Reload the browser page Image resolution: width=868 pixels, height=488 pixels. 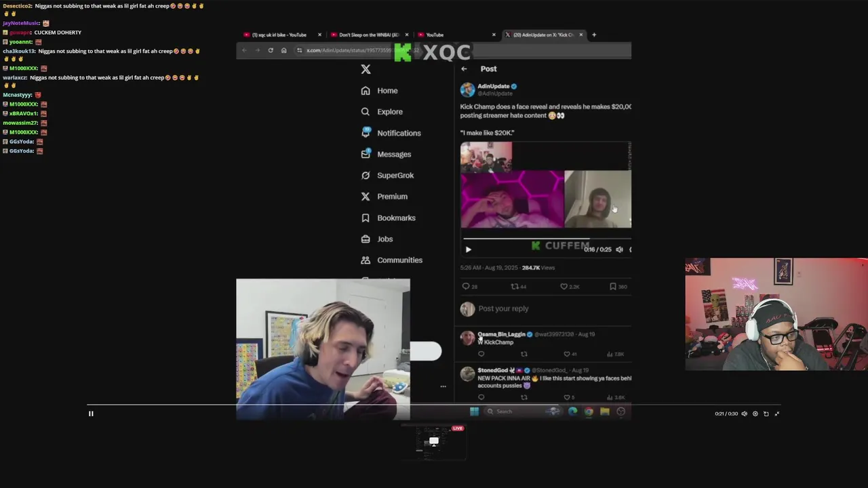pyautogui.click(x=271, y=50)
